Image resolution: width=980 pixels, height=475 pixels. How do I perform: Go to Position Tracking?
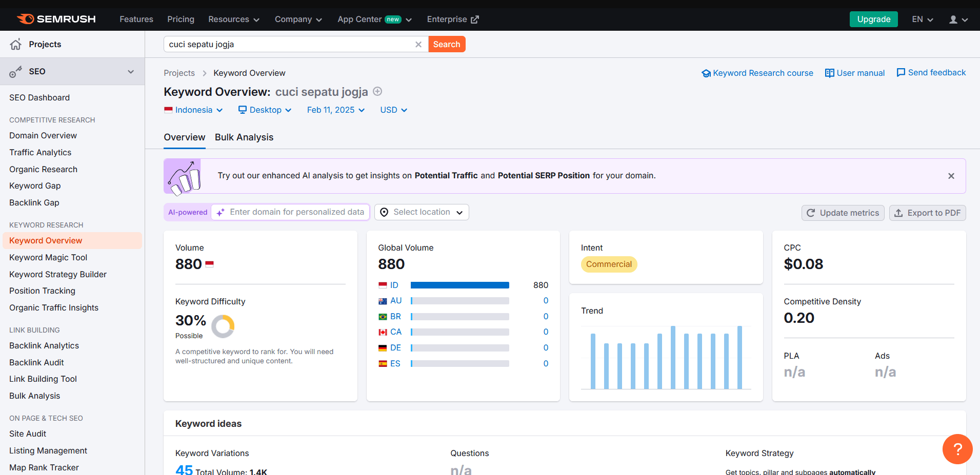click(x=42, y=291)
